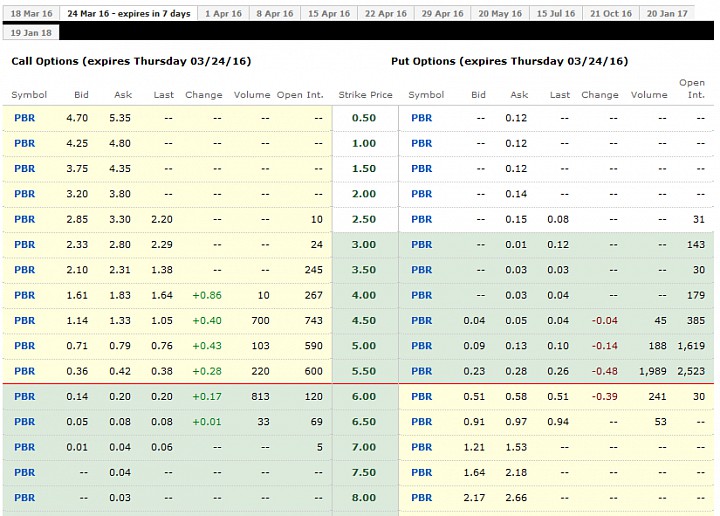Open PBR call link at 7.00 strike

pyautogui.click(x=24, y=447)
